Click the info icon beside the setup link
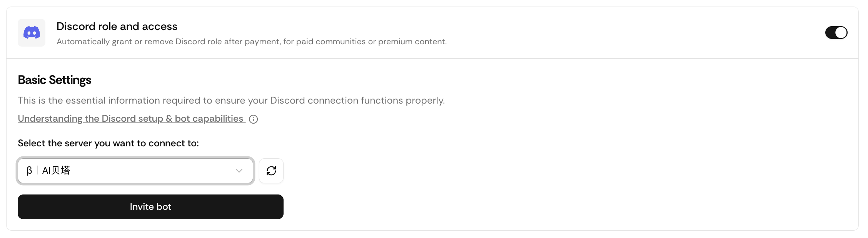Screen dimensions: 868x238 [x=253, y=119]
